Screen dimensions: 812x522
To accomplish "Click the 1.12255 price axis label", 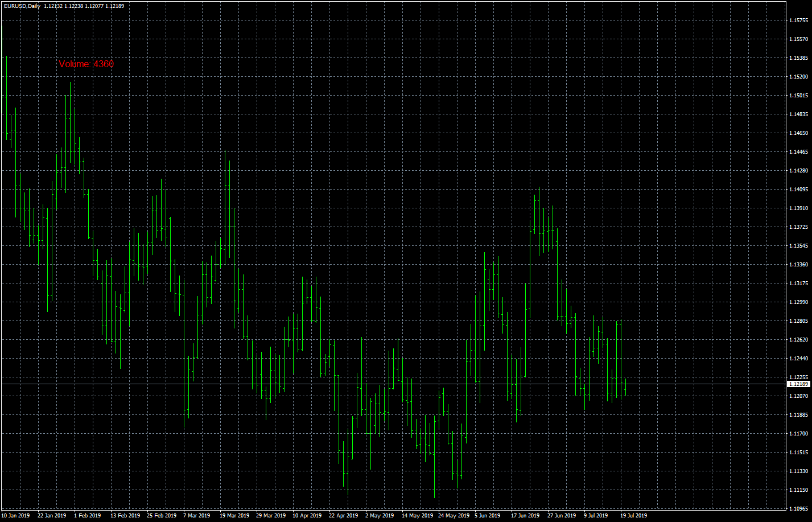I will point(798,377).
